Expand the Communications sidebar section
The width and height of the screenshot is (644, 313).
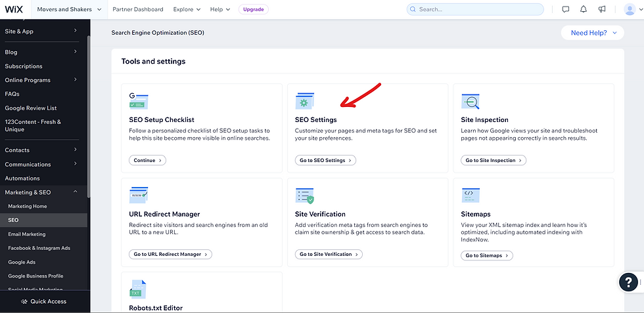click(x=76, y=163)
